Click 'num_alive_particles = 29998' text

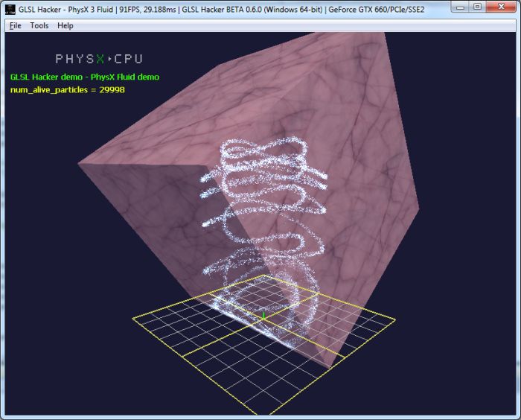[x=68, y=90]
